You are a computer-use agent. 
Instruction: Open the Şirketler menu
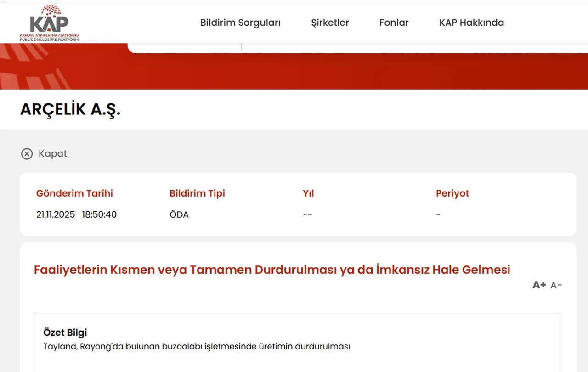coord(330,22)
